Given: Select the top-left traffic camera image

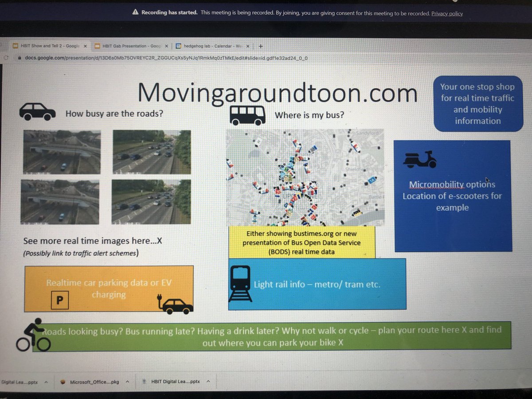Looking at the screenshot, I should 62,151.
